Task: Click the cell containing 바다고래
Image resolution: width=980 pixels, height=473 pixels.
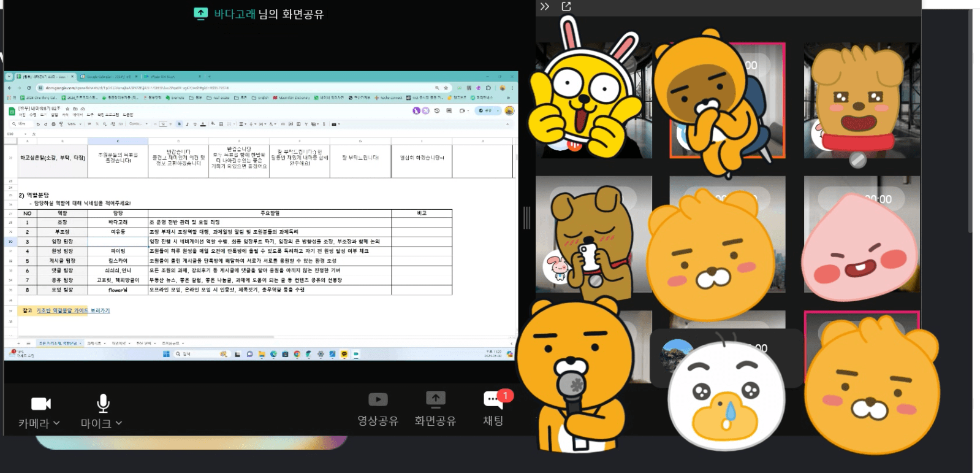Action: click(x=118, y=222)
